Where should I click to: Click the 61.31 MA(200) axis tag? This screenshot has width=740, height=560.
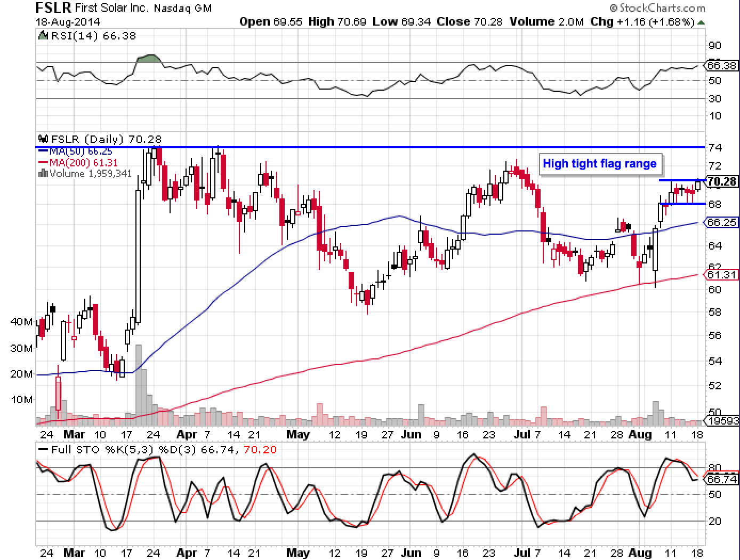[721, 275]
